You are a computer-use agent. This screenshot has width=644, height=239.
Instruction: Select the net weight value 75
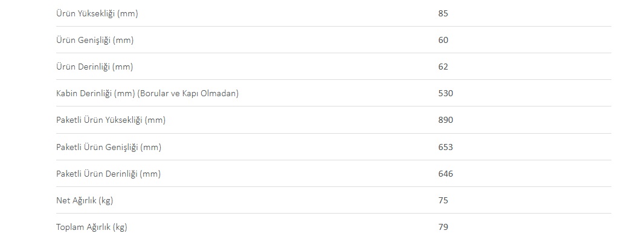click(x=443, y=201)
